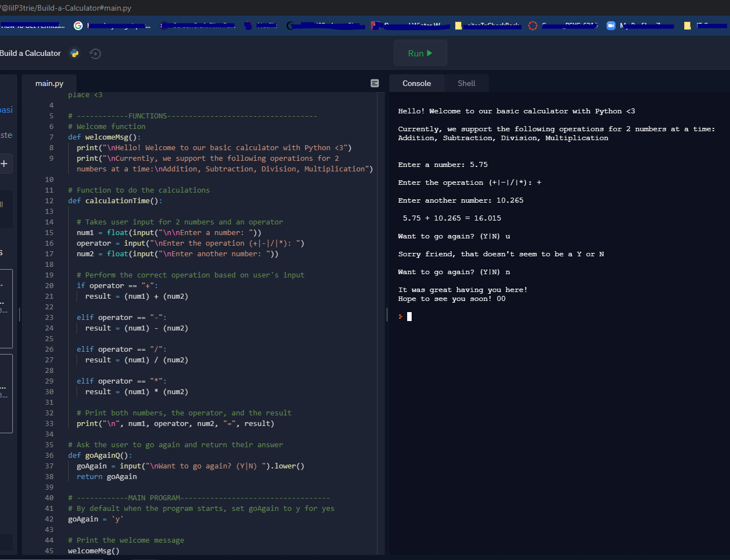Switch to the Shell tab
The height and width of the screenshot is (560, 730).
click(466, 83)
